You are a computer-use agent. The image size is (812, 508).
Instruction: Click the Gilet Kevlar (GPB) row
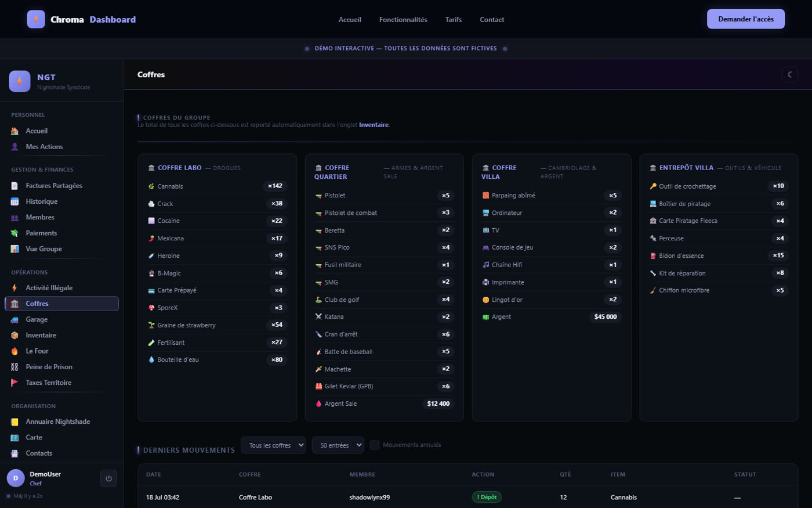pos(385,386)
